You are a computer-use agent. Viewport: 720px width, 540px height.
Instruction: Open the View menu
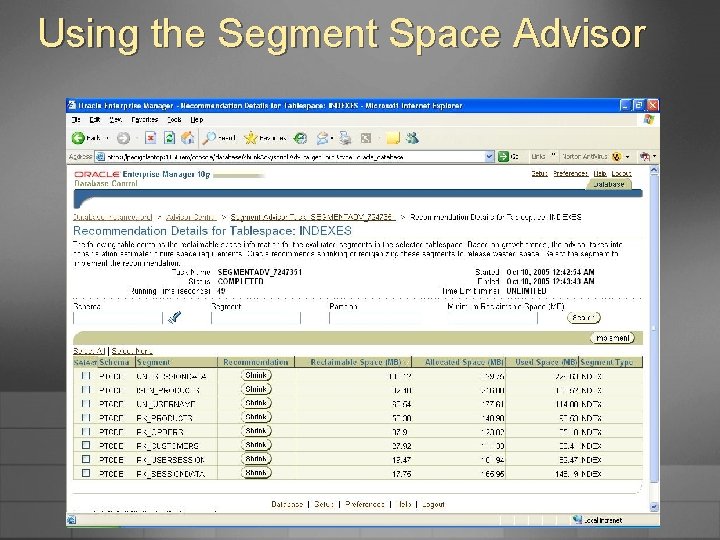115,120
